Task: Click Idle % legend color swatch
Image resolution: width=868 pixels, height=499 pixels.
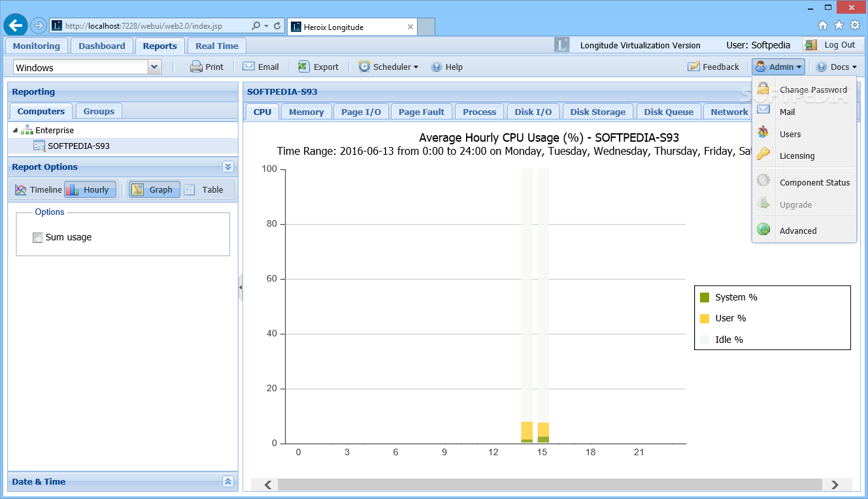Action: [705, 340]
